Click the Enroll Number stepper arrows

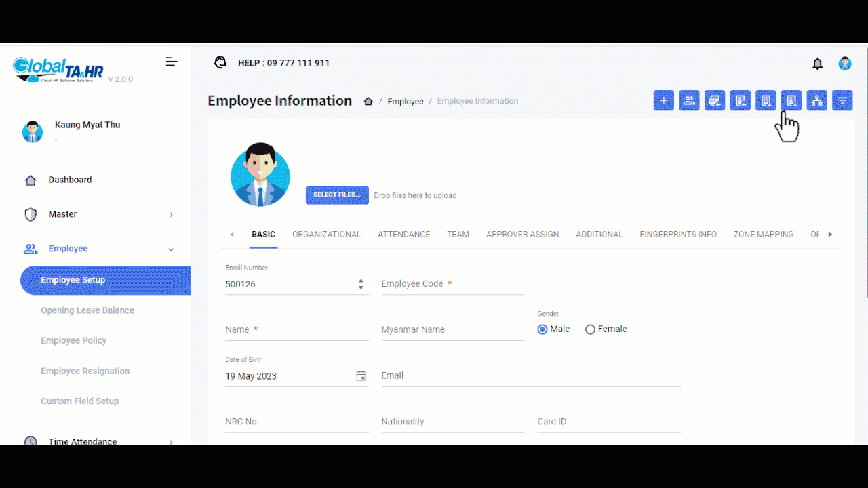click(361, 285)
